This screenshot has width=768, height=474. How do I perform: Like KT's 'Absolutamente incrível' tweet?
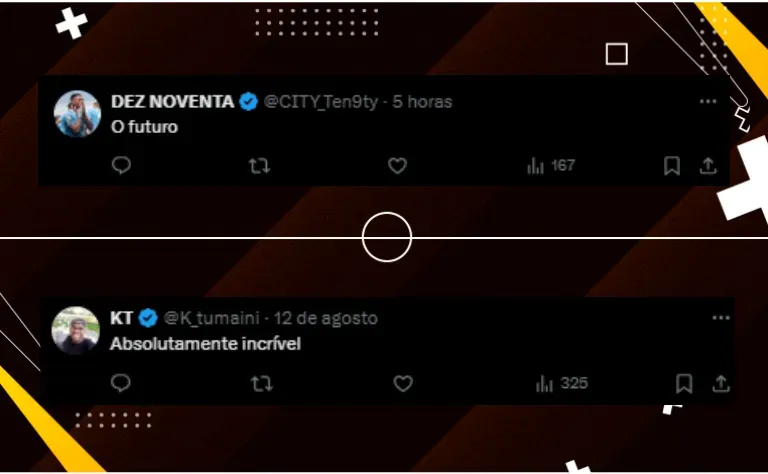coord(403,383)
